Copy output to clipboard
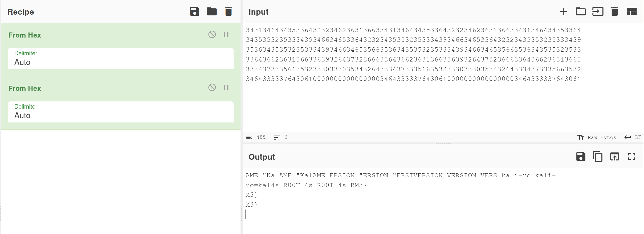This screenshot has width=644, height=234. click(598, 157)
